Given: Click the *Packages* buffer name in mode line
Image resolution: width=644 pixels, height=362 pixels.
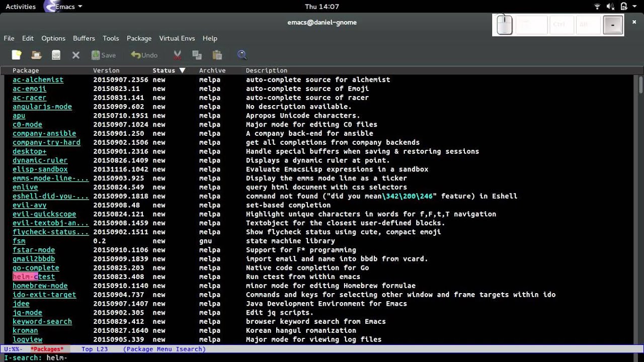Looking at the screenshot, I should point(47,349).
